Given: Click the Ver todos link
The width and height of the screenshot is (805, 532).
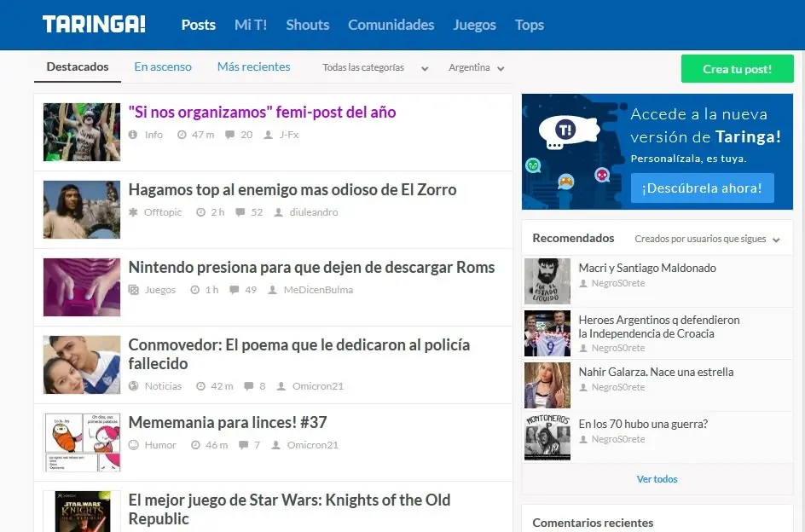Looking at the screenshot, I should pos(657,479).
